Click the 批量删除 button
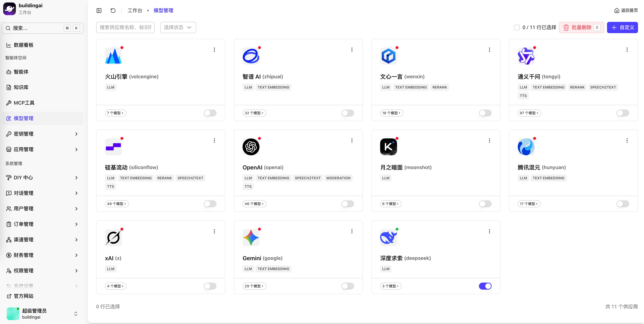The height and width of the screenshot is (324, 644). 581,27
